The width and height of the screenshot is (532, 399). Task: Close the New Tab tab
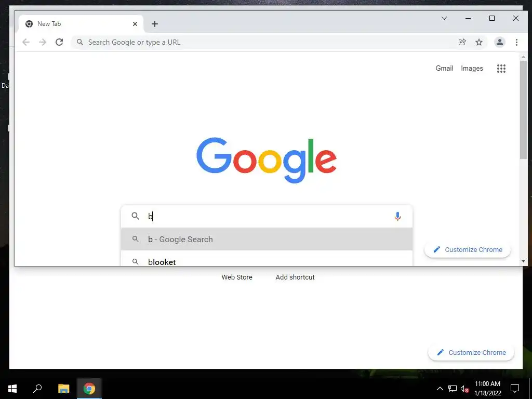tap(135, 24)
